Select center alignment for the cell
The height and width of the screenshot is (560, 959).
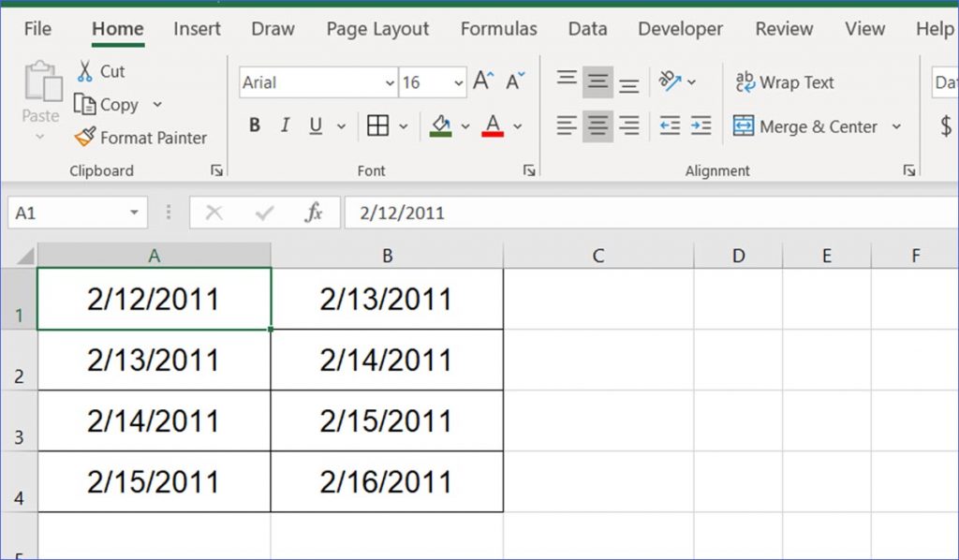pos(598,125)
